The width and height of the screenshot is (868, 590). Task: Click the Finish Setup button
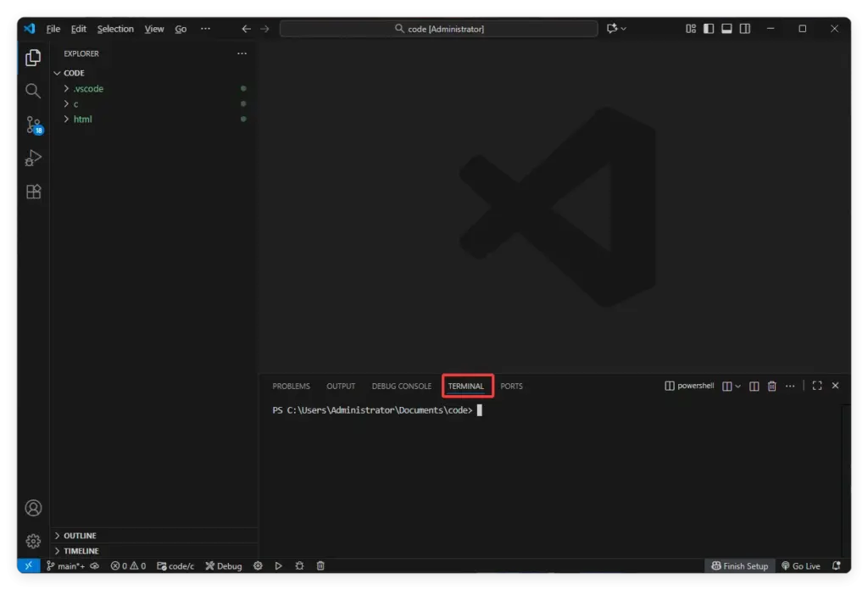(739, 566)
